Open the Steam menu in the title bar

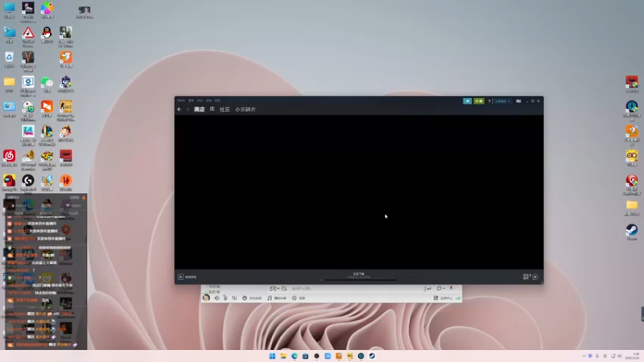181,101
